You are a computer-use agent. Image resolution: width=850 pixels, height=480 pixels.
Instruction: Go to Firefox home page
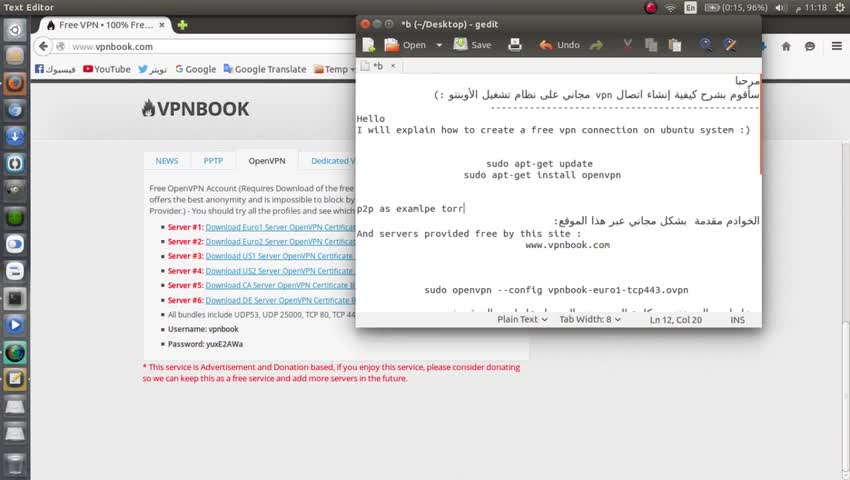point(786,47)
